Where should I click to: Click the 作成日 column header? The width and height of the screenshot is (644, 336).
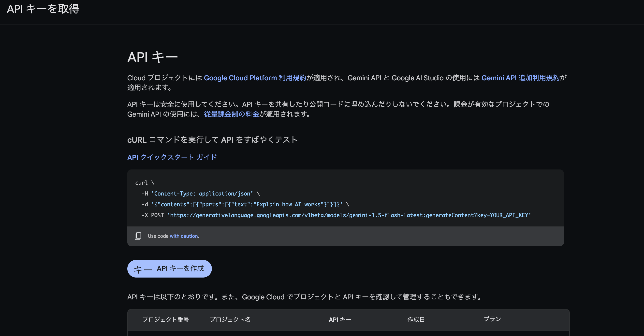pyautogui.click(x=416, y=319)
